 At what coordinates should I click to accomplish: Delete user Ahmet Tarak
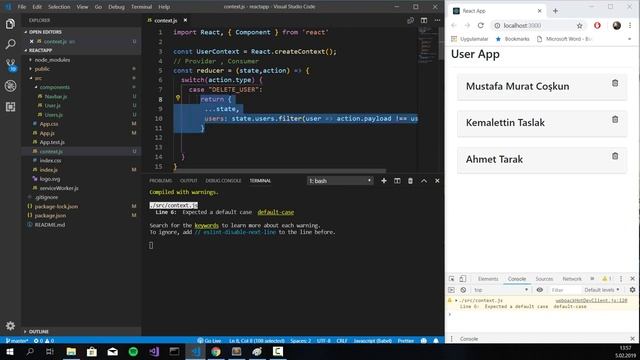pos(615,156)
